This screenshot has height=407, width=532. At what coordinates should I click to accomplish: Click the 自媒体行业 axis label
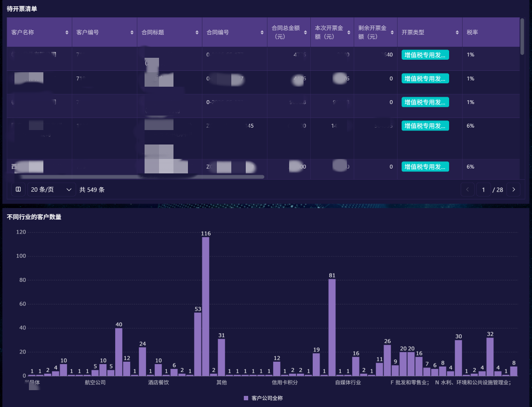pyautogui.click(x=348, y=382)
